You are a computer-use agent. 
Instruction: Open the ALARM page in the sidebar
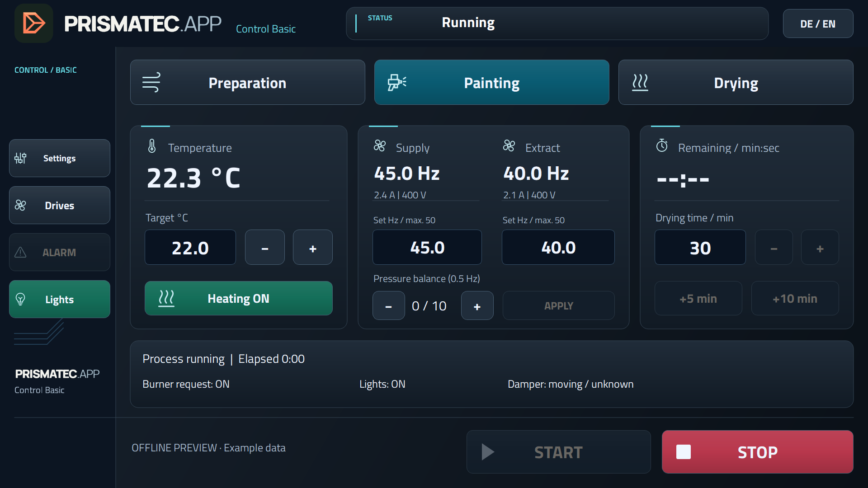coord(60,252)
